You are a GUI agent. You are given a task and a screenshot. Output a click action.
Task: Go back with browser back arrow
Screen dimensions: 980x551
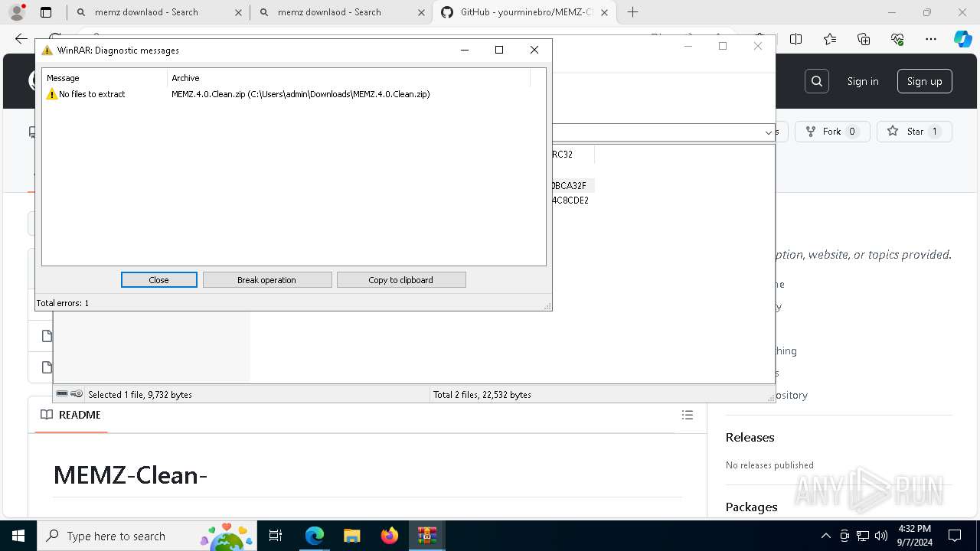click(21, 39)
